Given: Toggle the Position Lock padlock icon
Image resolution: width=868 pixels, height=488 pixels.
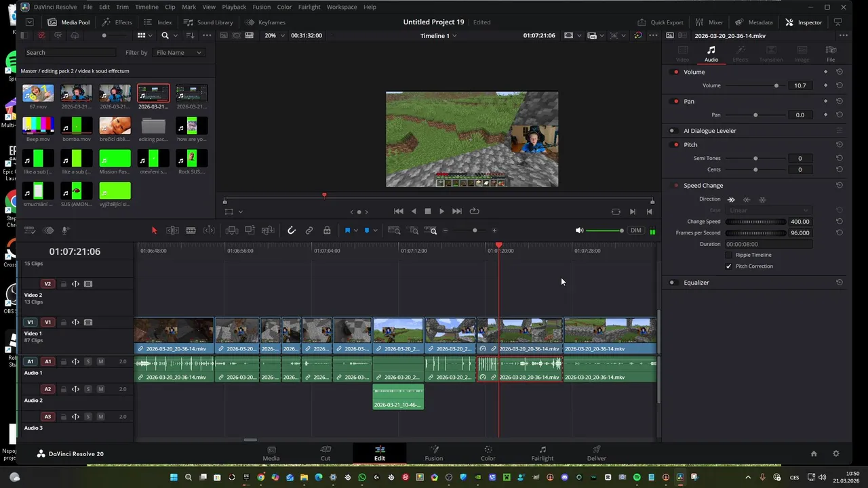Looking at the screenshot, I should point(327,230).
